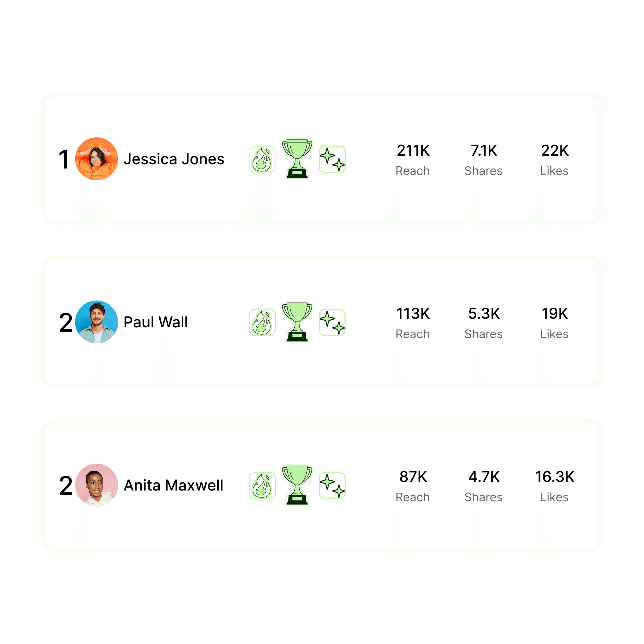Select the rank number 1 on the leaderboard

point(64,159)
